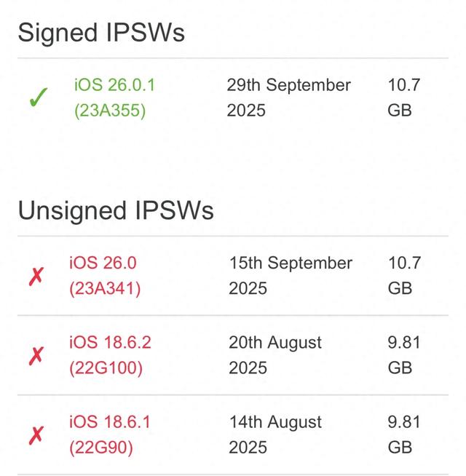
Task: Click the Unsigned IPSWs heading
Action: (116, 210)
